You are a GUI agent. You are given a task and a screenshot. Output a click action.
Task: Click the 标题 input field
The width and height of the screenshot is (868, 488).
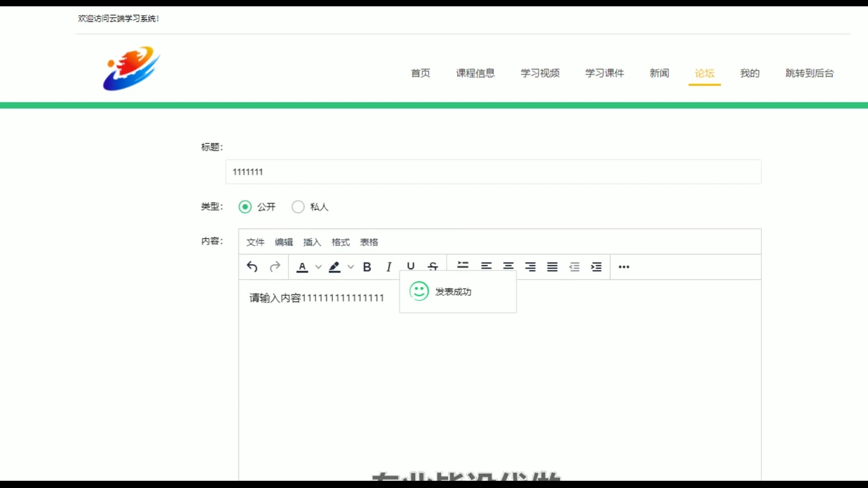tap(493, 172)
